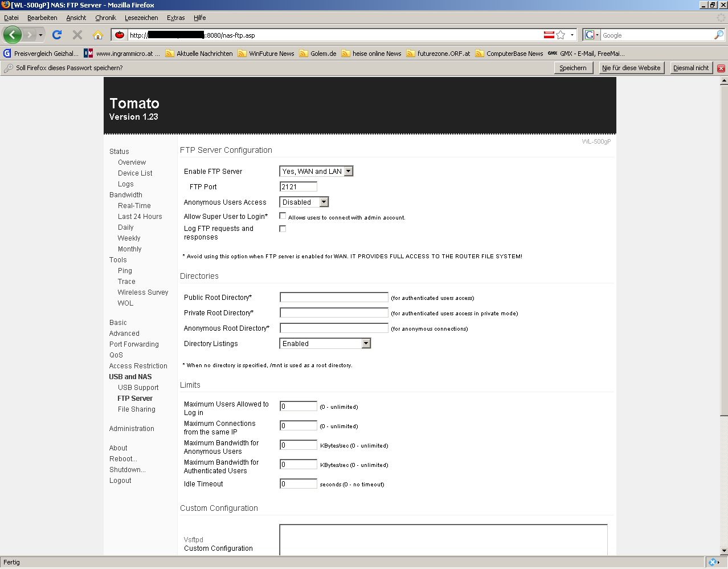Open the futurezone.ORF.at feed bookmark
728x569 pixels.
click(438, 54)
